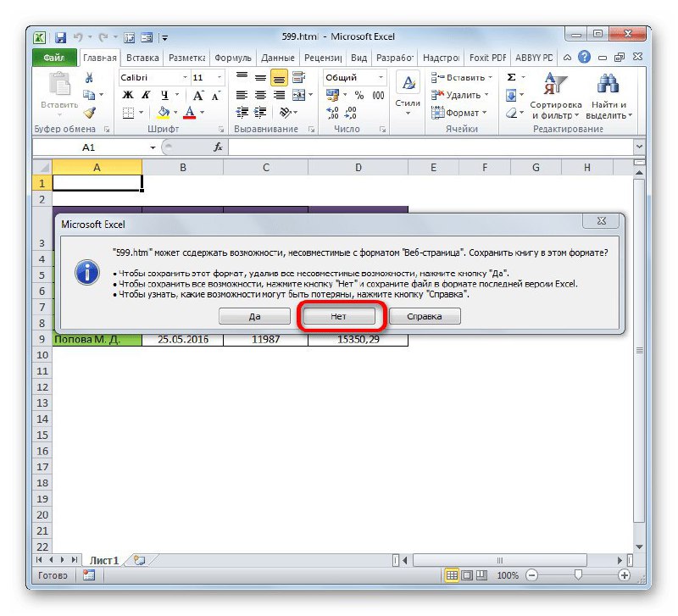Click the zoom in plus button

(625, 575)
